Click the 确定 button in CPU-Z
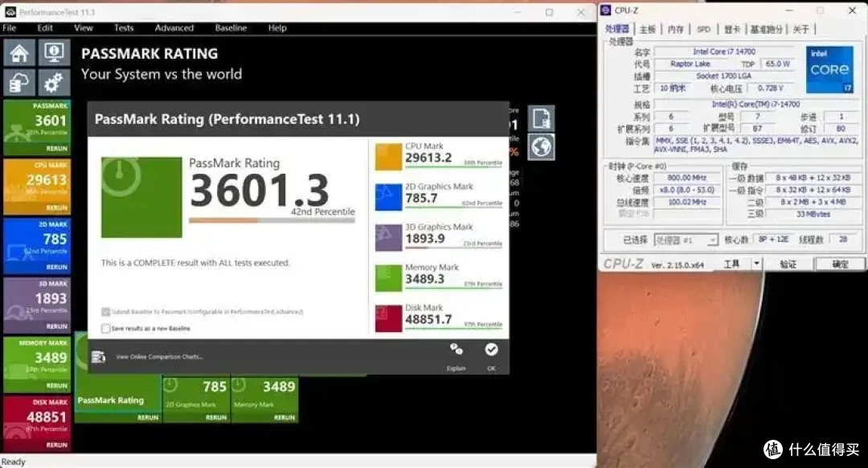This screenshot has height=468, width=868. click(840, 265)
